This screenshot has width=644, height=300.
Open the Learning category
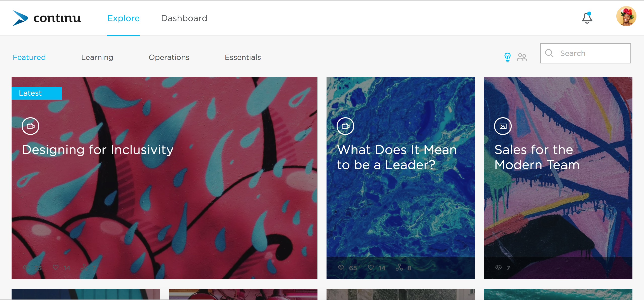tap(97, 57)
